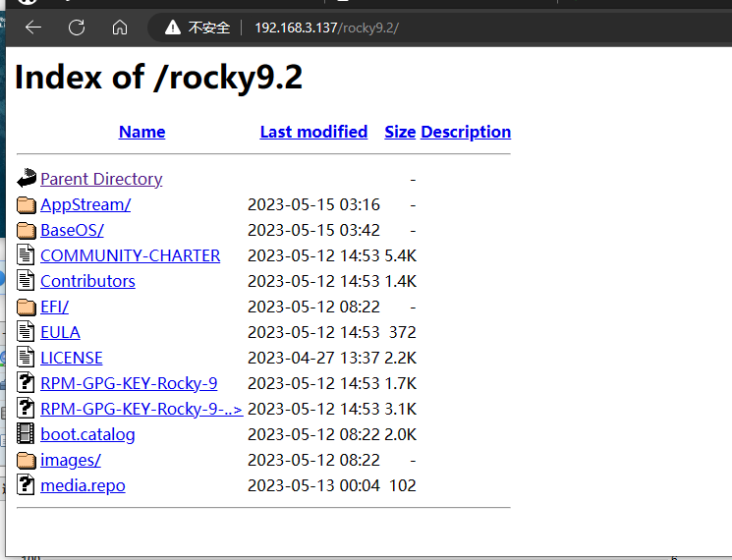The width and height of the screenshot is (732, 560).
Task: Click the browser back arrow button
Action: point(33,28)
